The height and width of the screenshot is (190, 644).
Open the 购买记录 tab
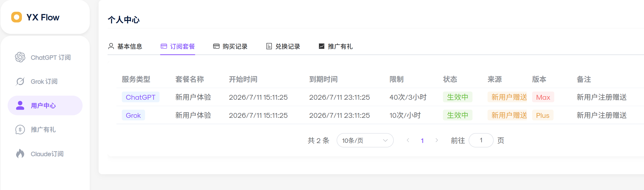230,46
